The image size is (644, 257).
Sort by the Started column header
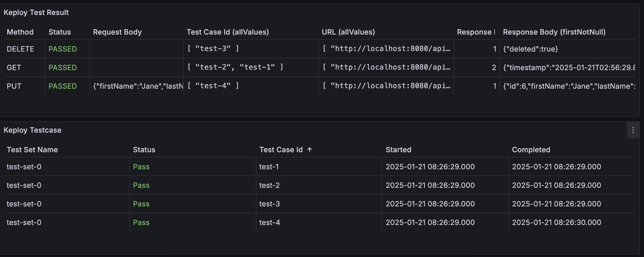(398, 150)
